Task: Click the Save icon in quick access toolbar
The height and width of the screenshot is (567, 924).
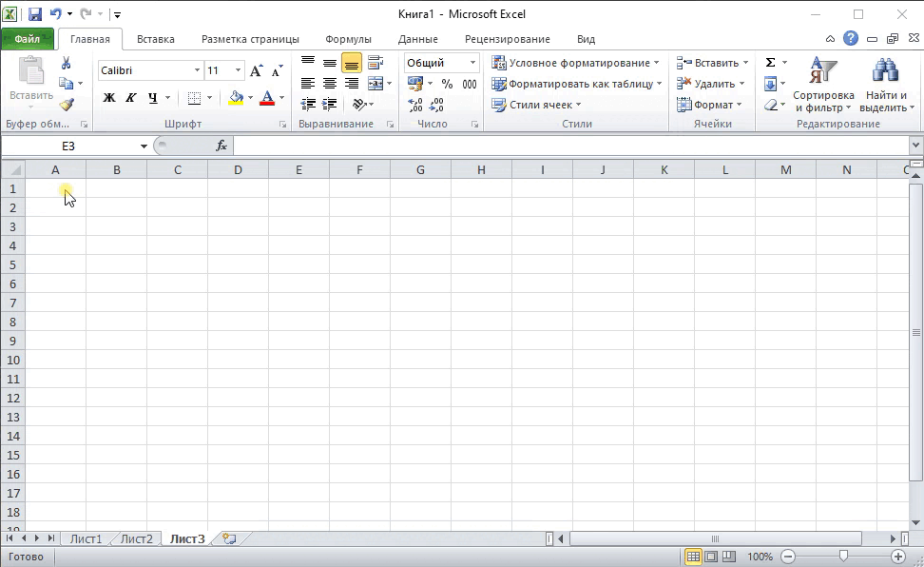Action: [35, 13]
